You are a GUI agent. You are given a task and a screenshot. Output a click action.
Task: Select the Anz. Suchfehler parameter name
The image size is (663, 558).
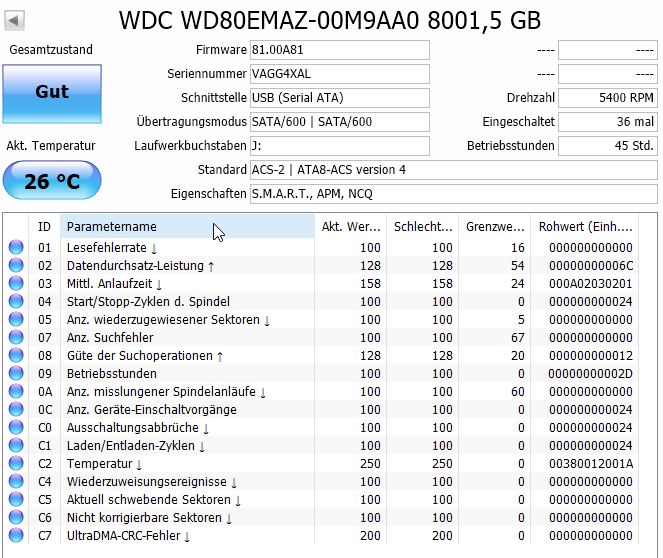point(110,337)
